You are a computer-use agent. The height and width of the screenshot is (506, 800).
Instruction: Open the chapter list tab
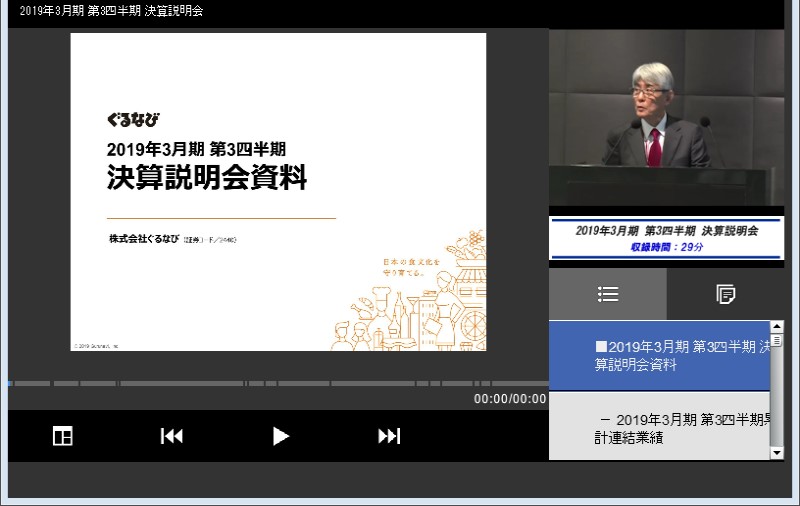coord(608,294)
